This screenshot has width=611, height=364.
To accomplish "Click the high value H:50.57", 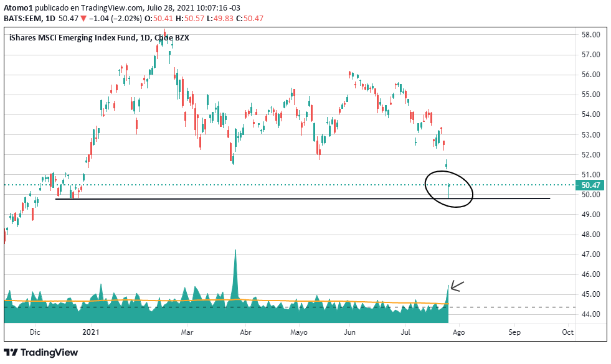I will (x=190, y=18).
